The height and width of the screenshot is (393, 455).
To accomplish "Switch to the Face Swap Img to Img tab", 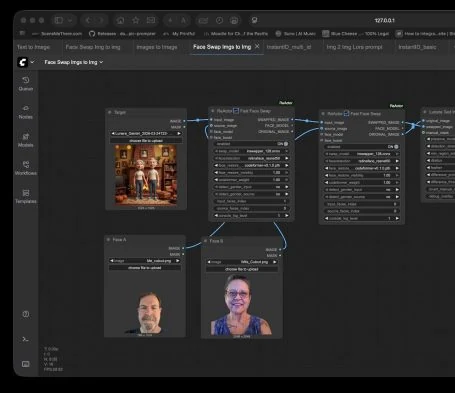I will (93, 47).
